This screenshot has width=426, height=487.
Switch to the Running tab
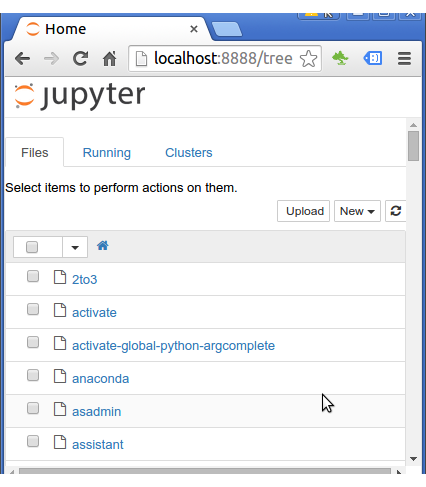point(107,153)
